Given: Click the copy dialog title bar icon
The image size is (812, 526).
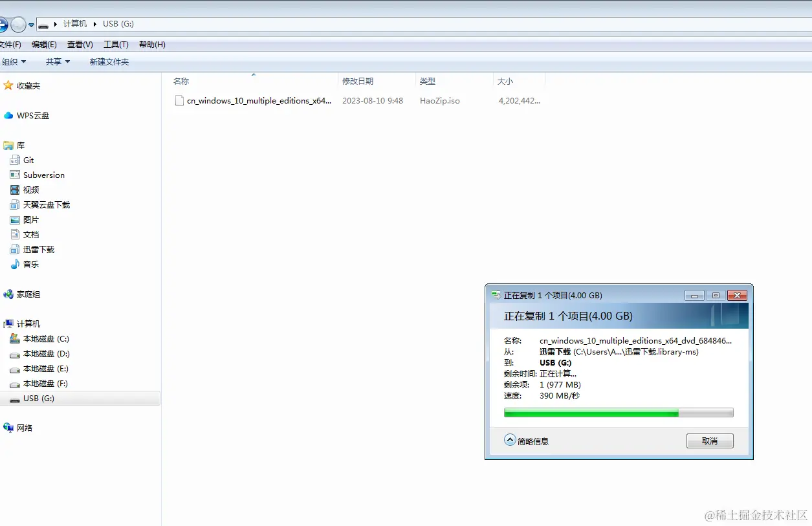Looking at the screenshot, I should pos(496,295).
